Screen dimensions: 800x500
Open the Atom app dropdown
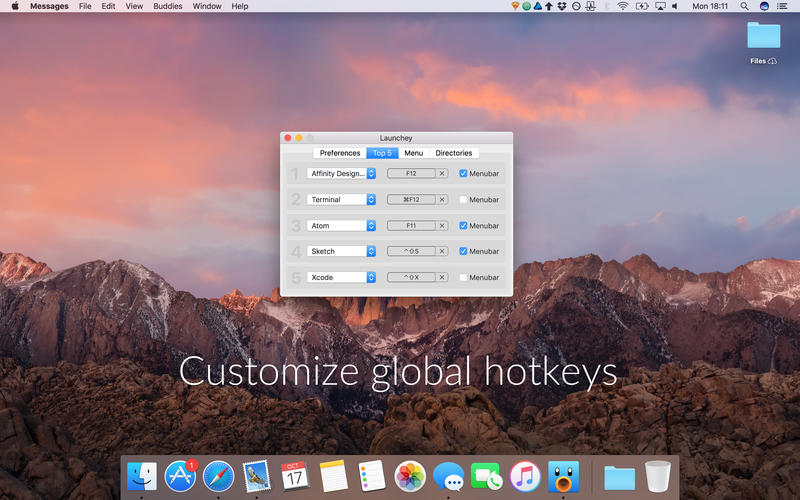click(341, 226)
